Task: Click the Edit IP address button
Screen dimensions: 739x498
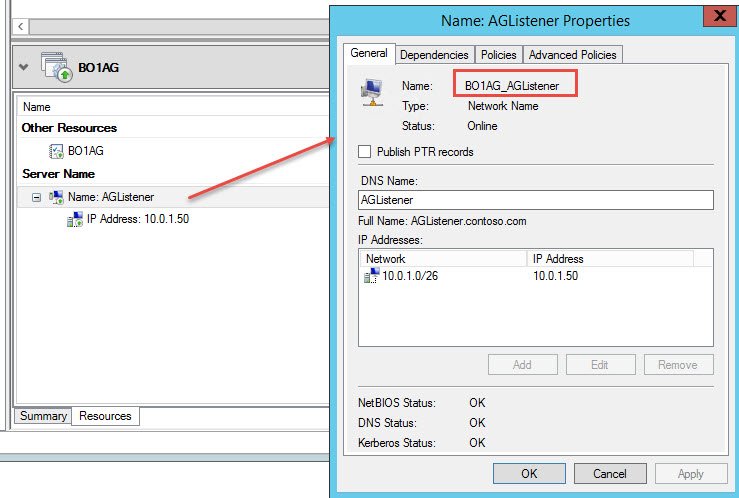Action: (x=600, y=365)
